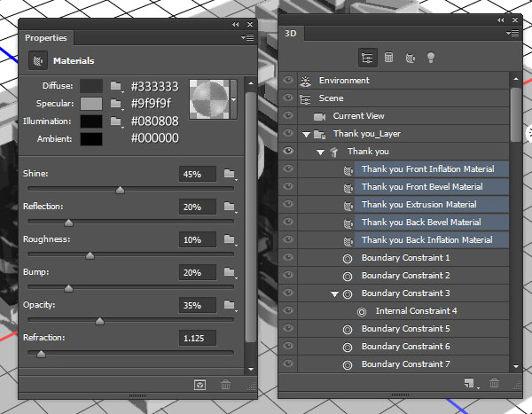The width and height of the screenshot is (532, 414).
Task: Hide the Thank you mesh
Action: (x=288, y=151)
